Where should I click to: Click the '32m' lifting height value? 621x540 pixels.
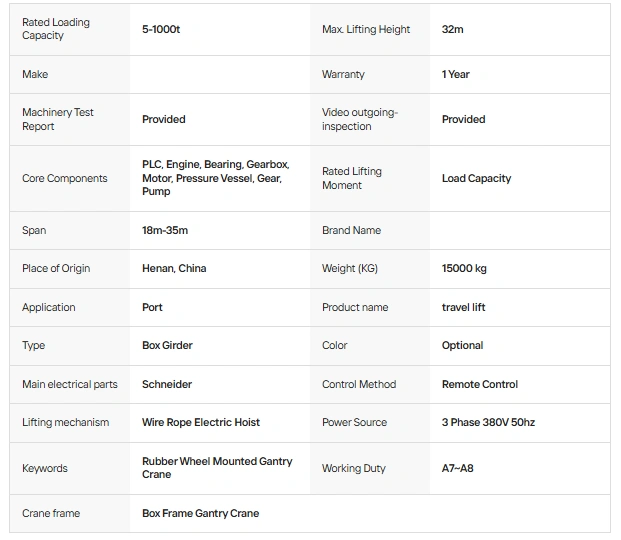[x=453, y=30]
